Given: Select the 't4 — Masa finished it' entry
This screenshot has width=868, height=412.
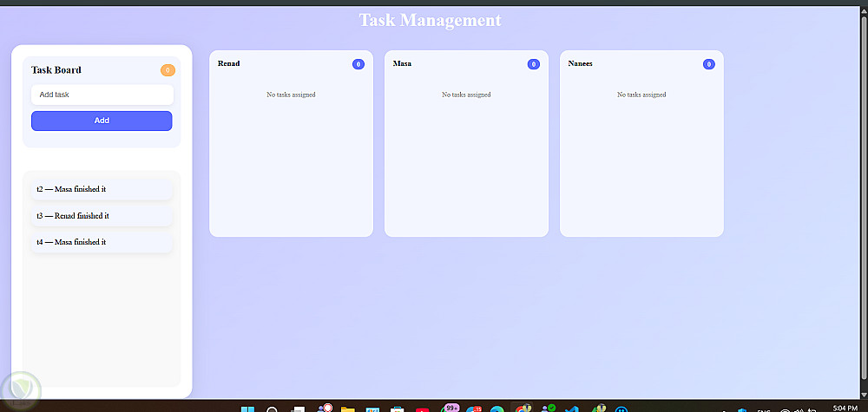Looking at the screenshot, I should [x=102, y=242].
